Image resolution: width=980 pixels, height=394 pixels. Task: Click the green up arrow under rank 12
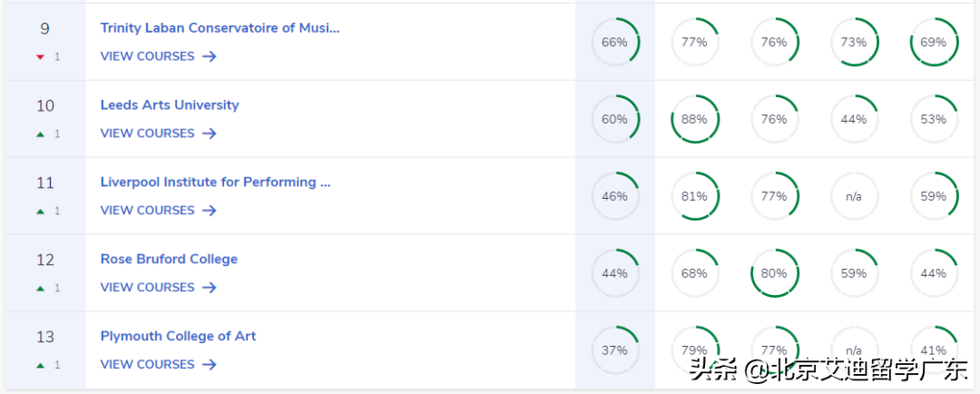[x=40, y=288]
